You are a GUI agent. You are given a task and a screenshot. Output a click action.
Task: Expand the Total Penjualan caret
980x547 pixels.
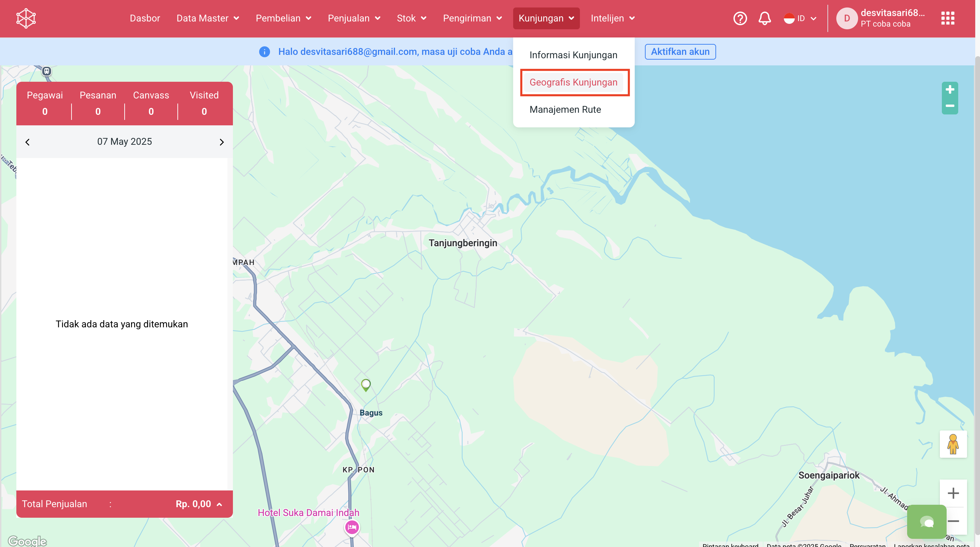220,504
